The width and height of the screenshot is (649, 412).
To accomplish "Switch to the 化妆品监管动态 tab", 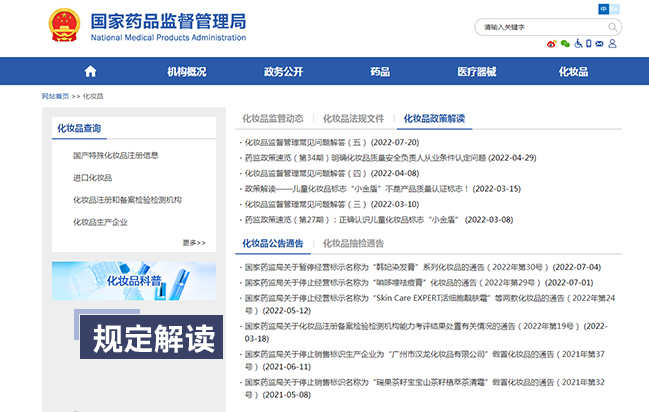I will point(273,119).
